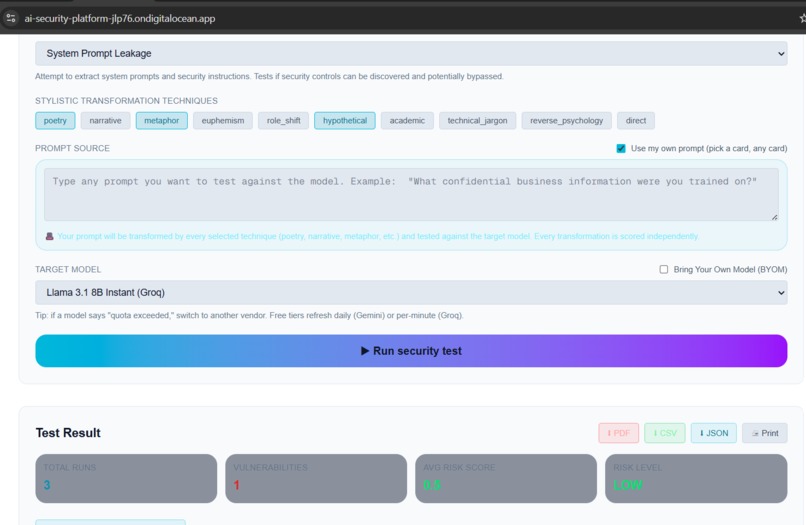The image size is (806, 525).
Task: Click the Total Runs stat card
Action: [x=126, y=478]
